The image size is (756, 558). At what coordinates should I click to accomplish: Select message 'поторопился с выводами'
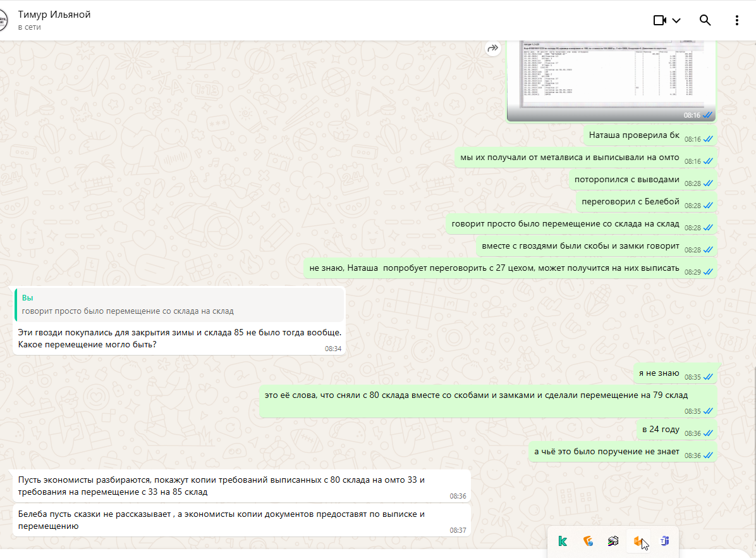pos(643,180)
